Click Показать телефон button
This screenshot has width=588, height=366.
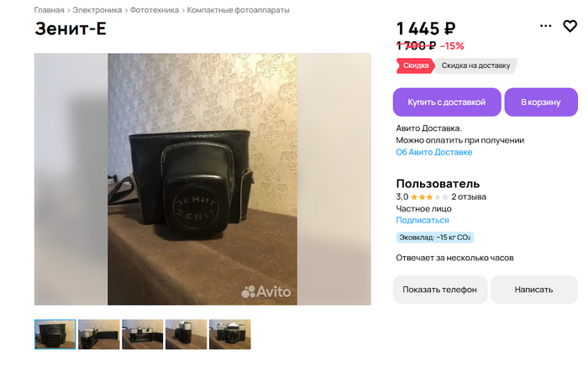coord(440,290)
